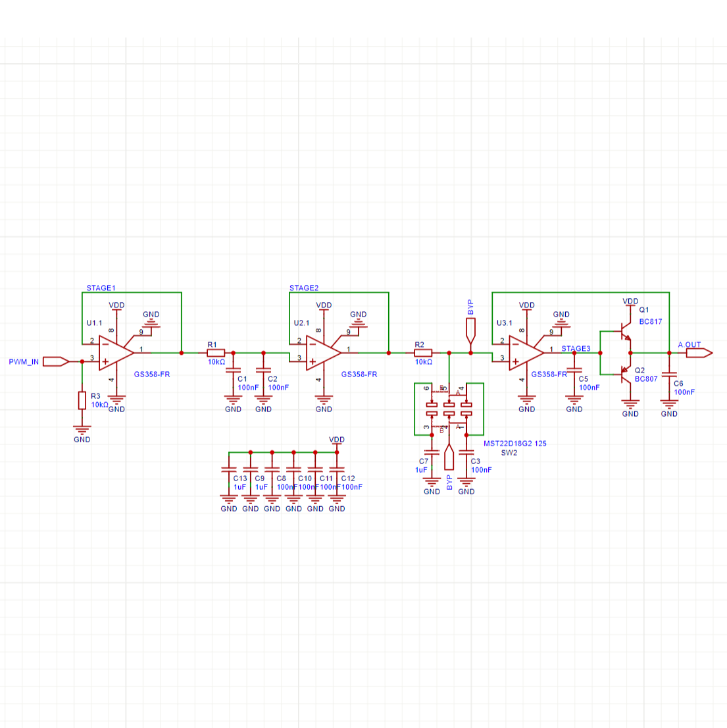Screen dimensions: 727x728
Task: Select decoupling capacitor C13
Action: [x=229, y=469]
